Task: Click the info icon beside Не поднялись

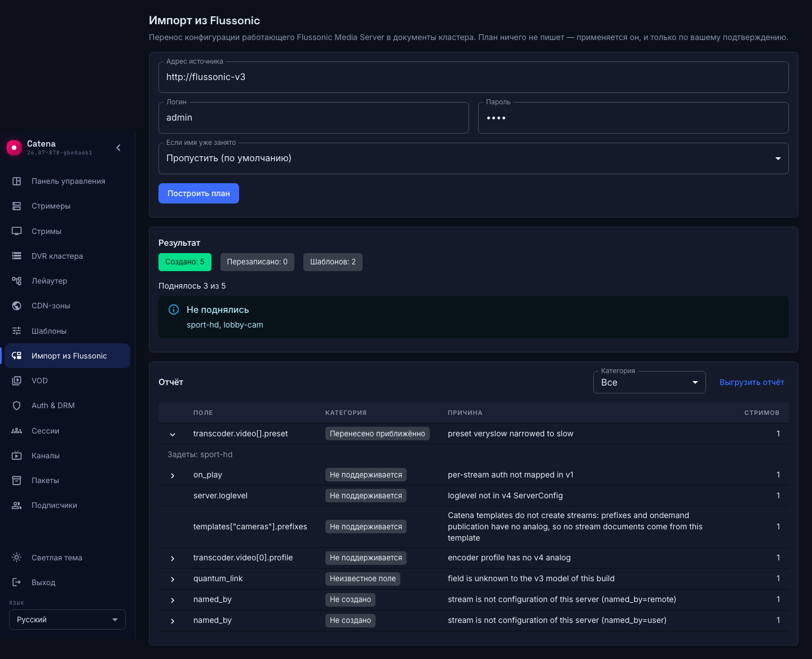Action: [174, 309]
